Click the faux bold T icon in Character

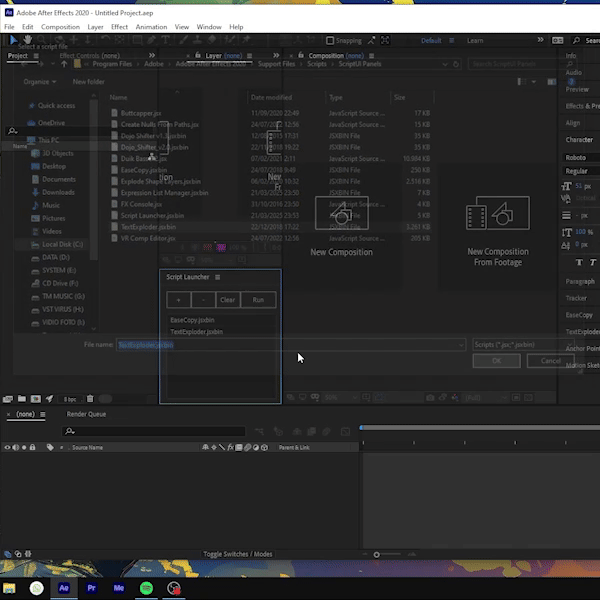[579, 262]
